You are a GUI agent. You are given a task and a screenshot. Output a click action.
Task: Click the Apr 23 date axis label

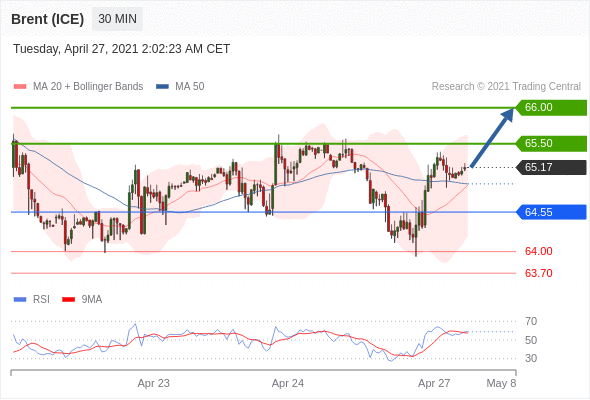[154, 383]
